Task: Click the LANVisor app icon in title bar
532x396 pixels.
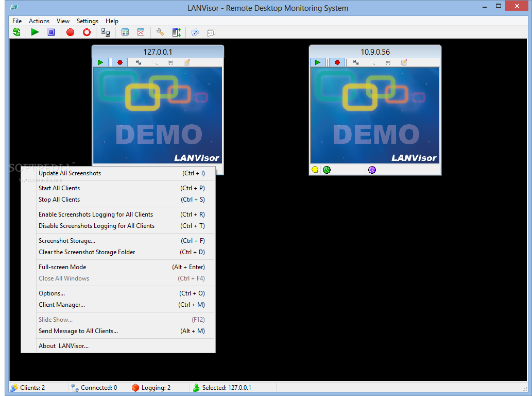Action: click(14, 7)
